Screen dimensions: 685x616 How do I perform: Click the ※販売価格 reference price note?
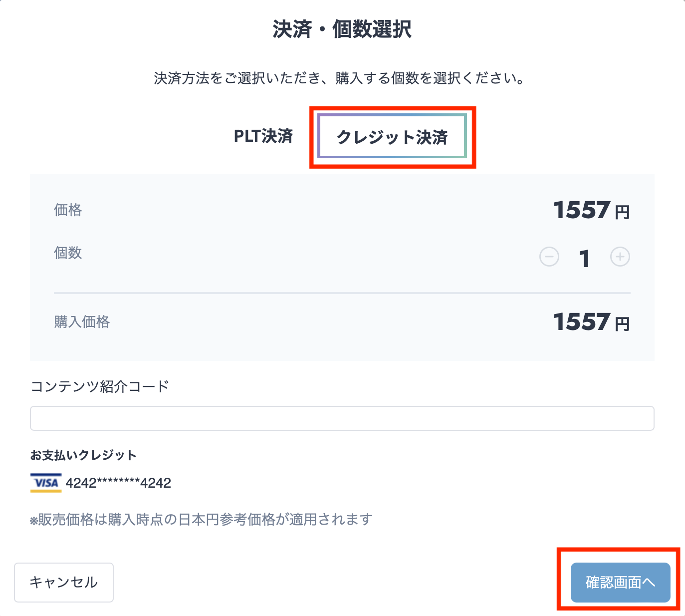[x=201, y=520]
